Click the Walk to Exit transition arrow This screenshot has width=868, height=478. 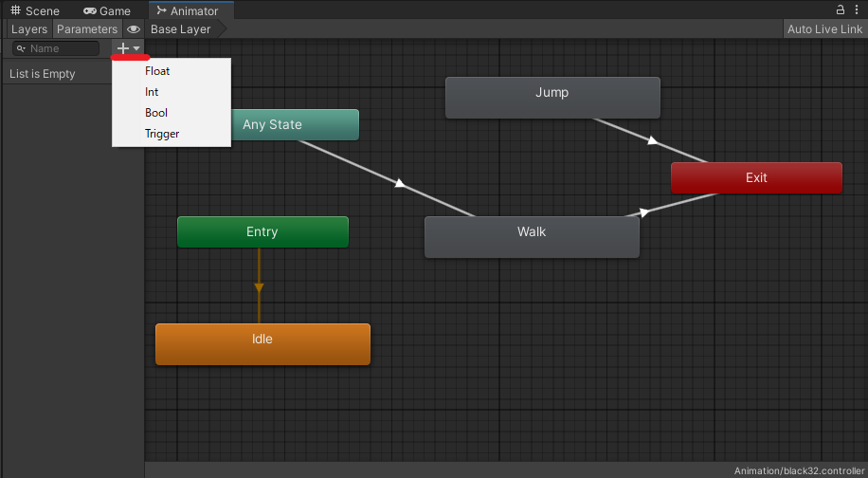coord(644,212)
